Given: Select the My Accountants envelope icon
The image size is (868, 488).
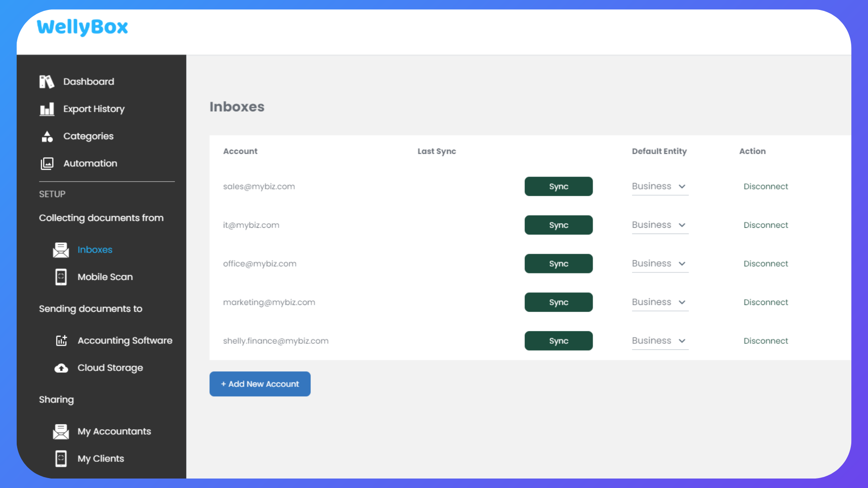Looking at the screenshot, I should (61, 432).
